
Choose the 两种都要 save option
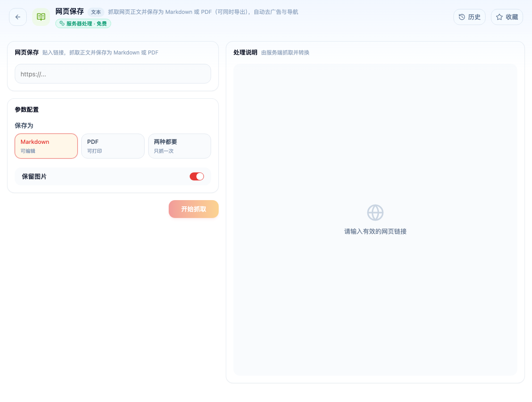[179, 146]
